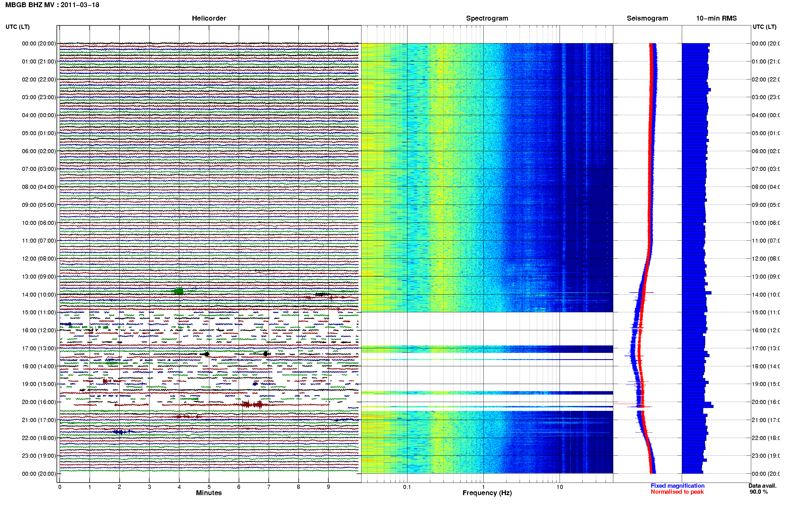This screenshot has width=812, height=508.
Task: Click the right 'UTC (LT)' axis label
Action: (x=764, y=27)
